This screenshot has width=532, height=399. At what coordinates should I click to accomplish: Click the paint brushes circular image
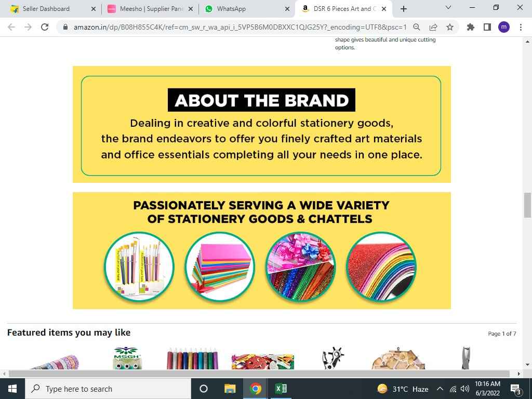click(139, 267)
